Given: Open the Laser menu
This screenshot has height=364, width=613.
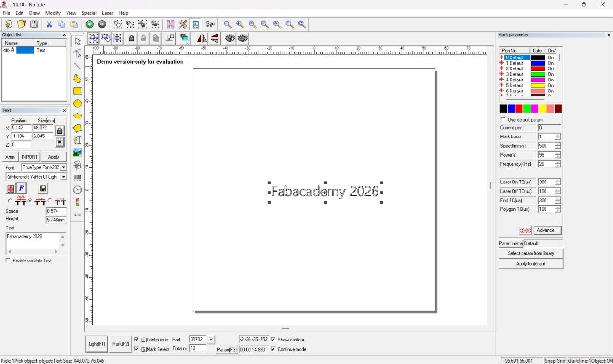Looking at the screenshot, I should pos(107,13).
